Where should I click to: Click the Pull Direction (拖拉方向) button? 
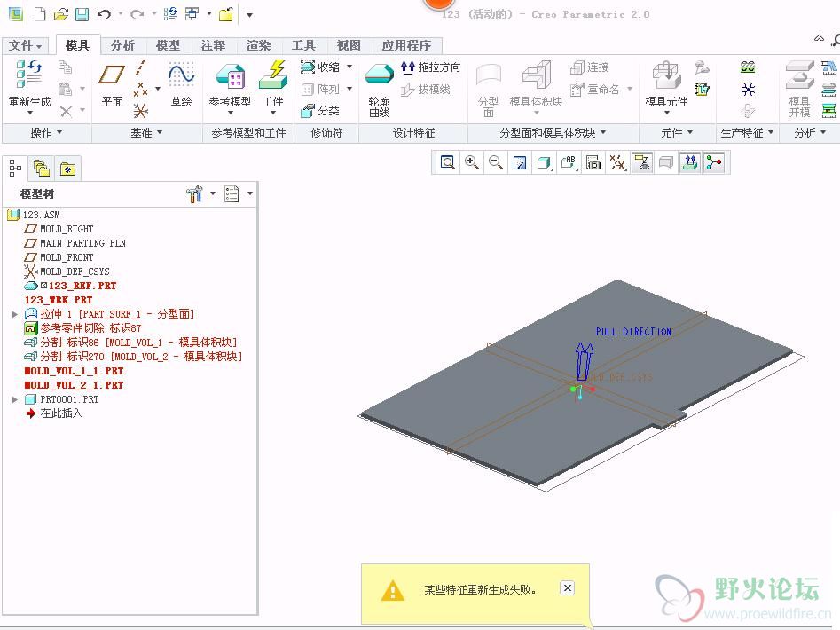coord(432,67)
